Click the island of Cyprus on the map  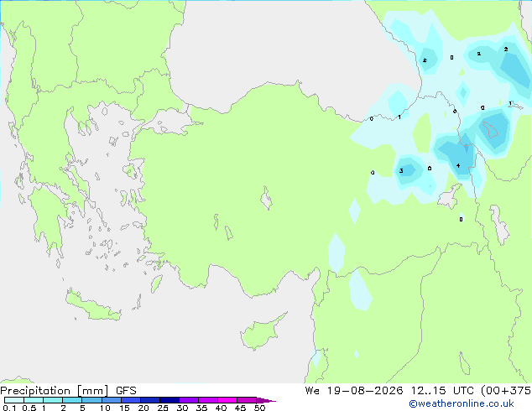pyautogui.click(x=261, y=332)
